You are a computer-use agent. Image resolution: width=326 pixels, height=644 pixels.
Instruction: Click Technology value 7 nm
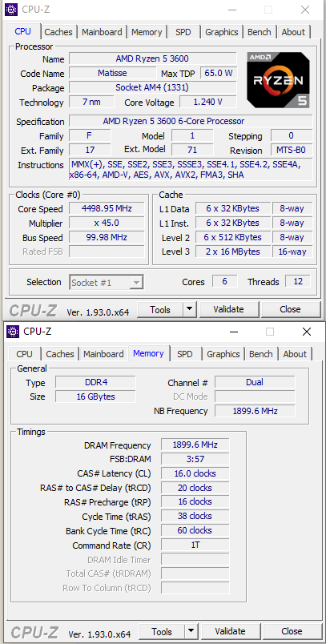pyautogui.click(x=91, y=102)
